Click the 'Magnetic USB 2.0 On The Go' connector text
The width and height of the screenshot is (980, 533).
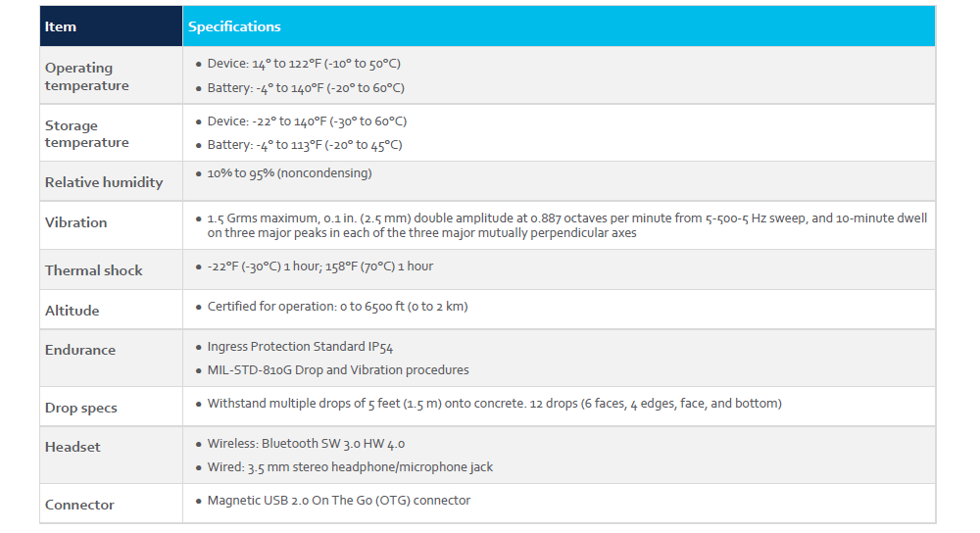[338, 501]
